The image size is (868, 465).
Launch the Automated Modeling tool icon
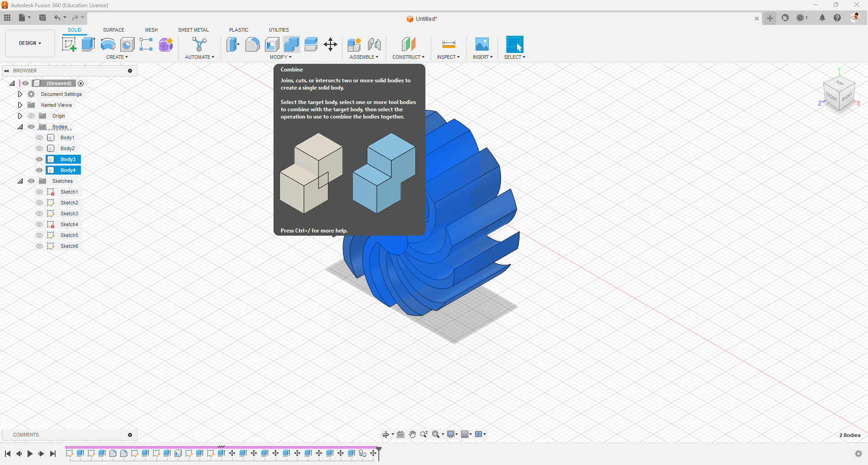pyautogui.click(x=199, y=44)
